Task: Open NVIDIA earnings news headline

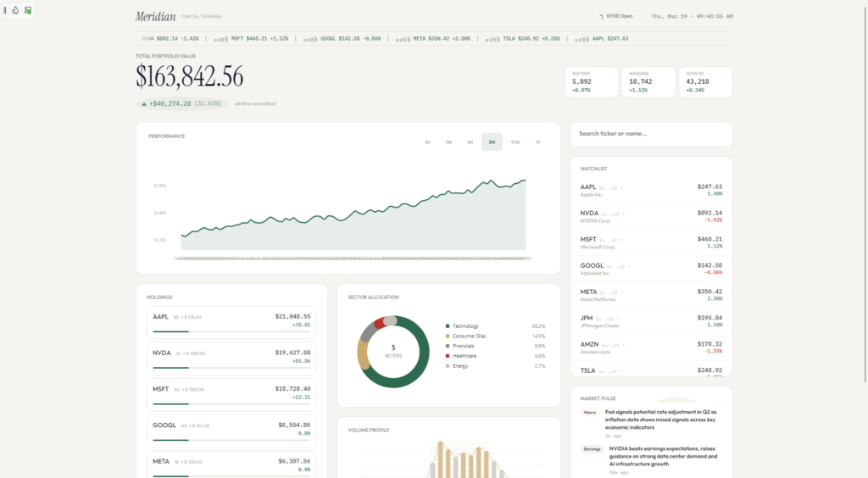Action: pos(661,456)
